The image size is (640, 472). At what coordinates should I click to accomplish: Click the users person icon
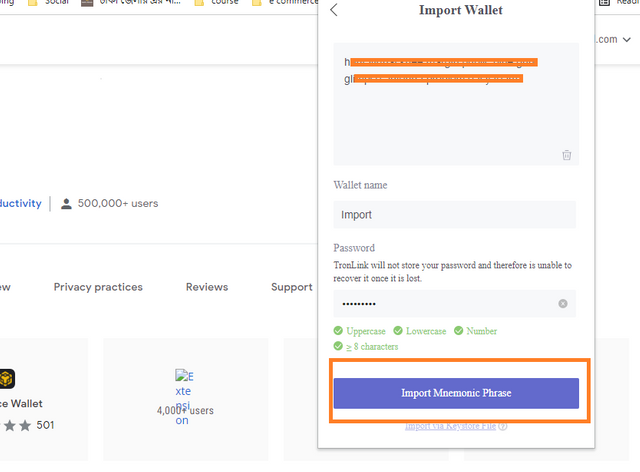click(x=66, y=204)
